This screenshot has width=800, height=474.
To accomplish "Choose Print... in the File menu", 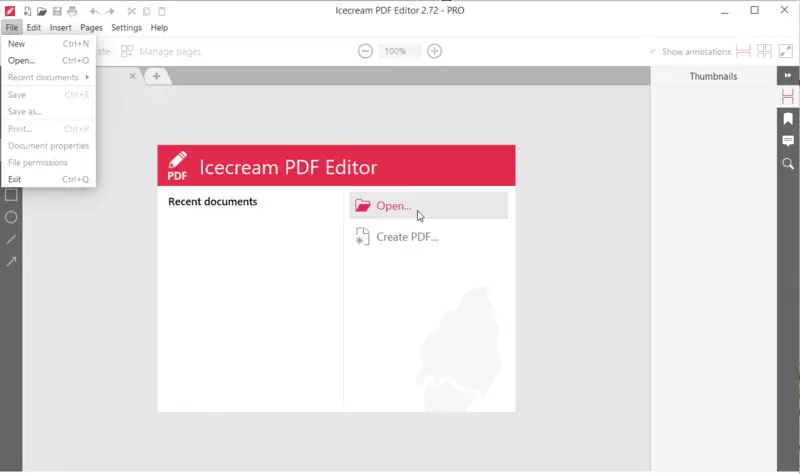I will (x=48, y=129).
